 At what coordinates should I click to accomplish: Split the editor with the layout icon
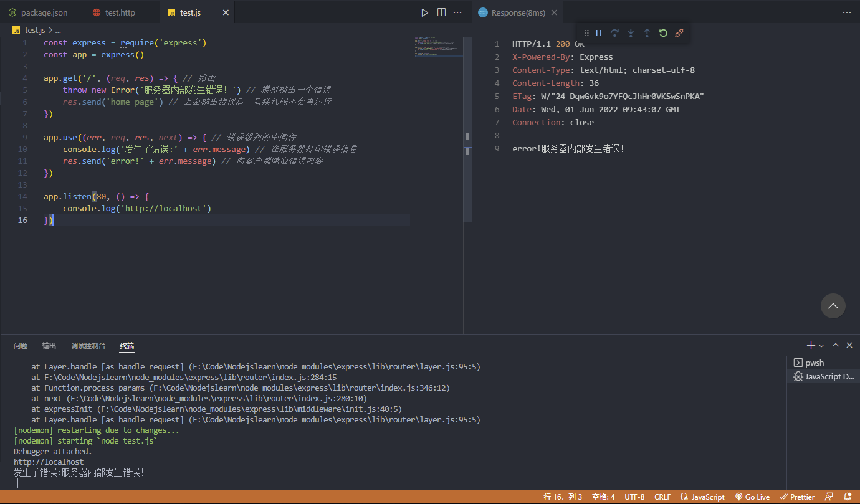[x=441, y=12]
